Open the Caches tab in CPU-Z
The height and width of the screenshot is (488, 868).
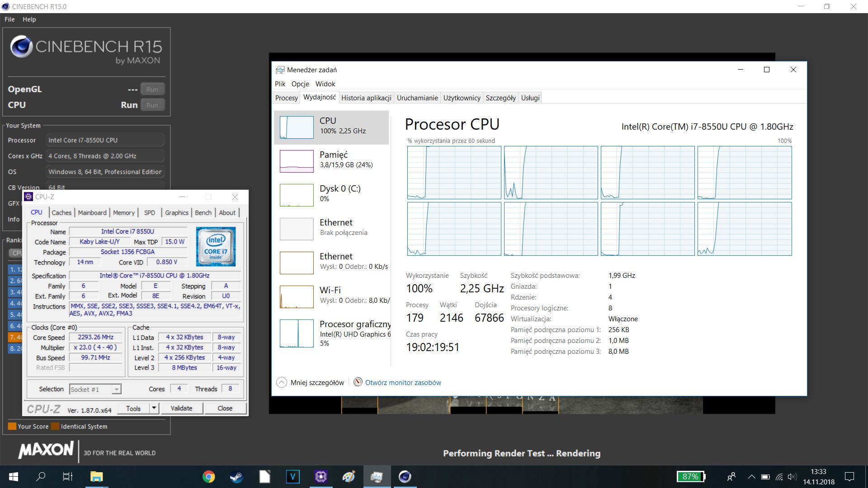click(x=61, y=213)
